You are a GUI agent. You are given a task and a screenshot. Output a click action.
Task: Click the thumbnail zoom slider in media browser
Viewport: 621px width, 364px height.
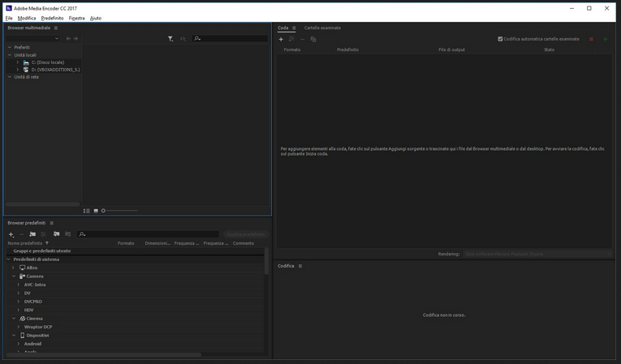(120, 211)
